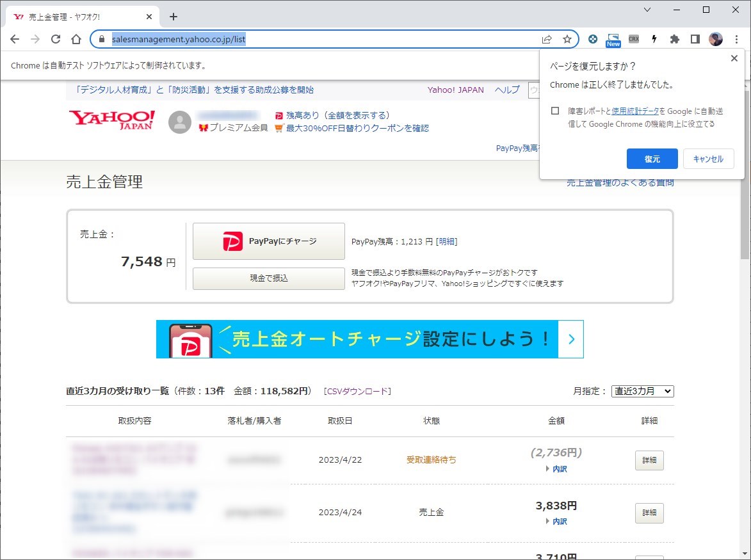Open 詳細 for the 2023/4/24 transaction
The image size is (751, 560).
[649, 513]
